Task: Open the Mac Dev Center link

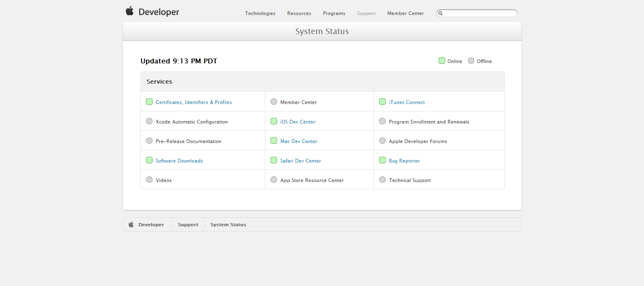Action: [299, 141]
